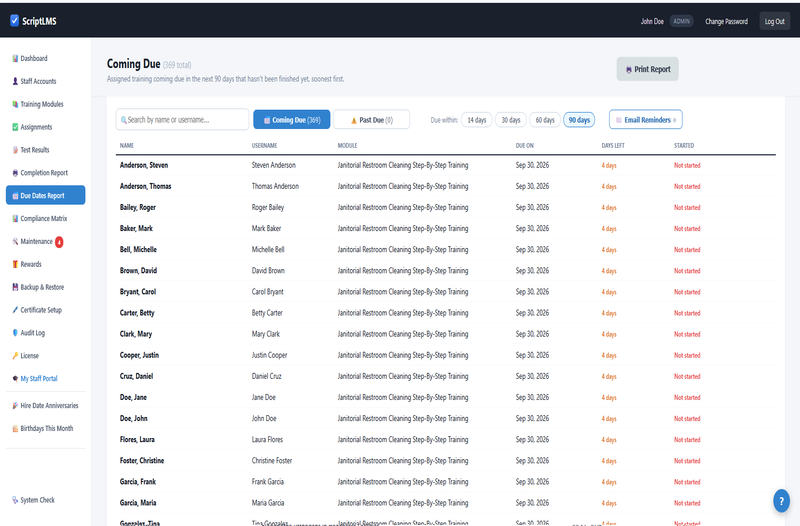Select the name Bailey, Roger
The height and width of the screenshot is (526, 800).
tap(138, 208)
